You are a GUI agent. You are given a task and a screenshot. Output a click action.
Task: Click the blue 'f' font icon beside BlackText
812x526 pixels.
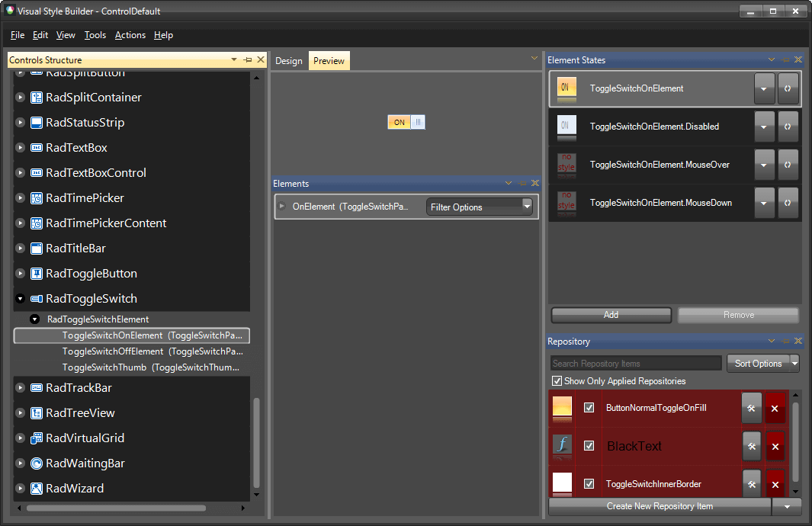click(x=562, y=446)
